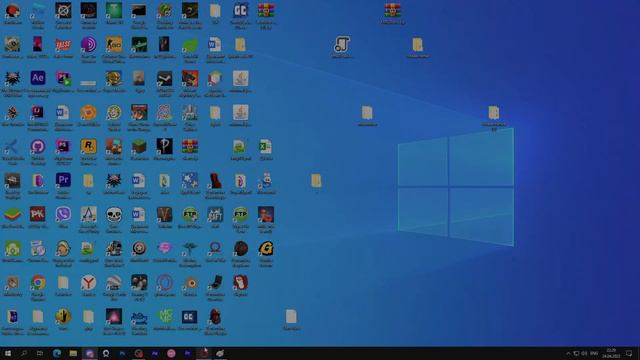Screen dimensions: 640x360
Task: Open the notification center
Action: (629, 353)
